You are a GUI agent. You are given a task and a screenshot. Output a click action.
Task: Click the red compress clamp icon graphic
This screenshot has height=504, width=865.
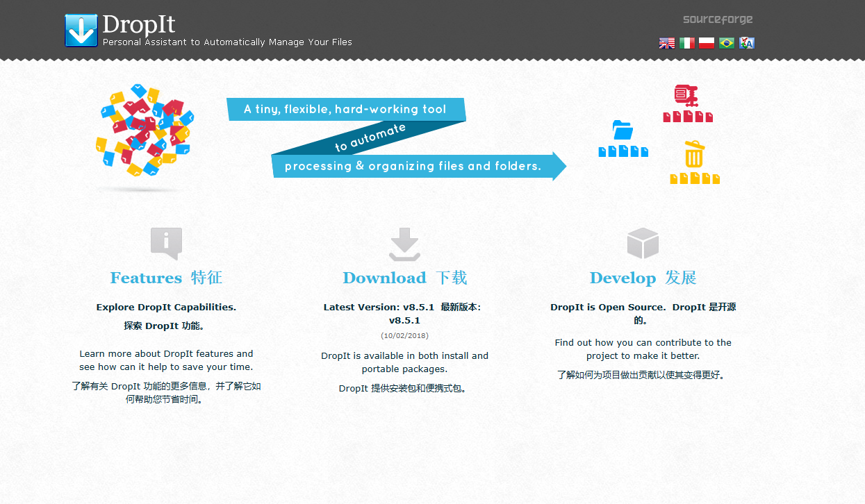tap(686, 95)
